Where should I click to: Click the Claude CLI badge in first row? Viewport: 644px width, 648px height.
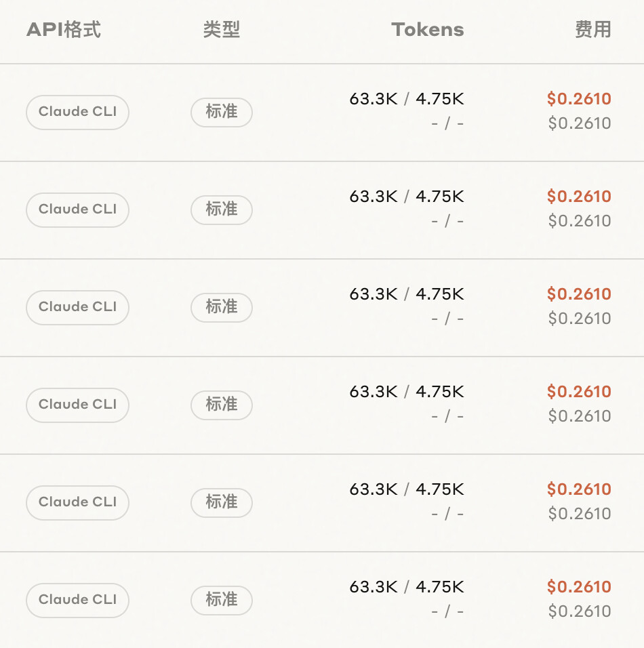78,112
